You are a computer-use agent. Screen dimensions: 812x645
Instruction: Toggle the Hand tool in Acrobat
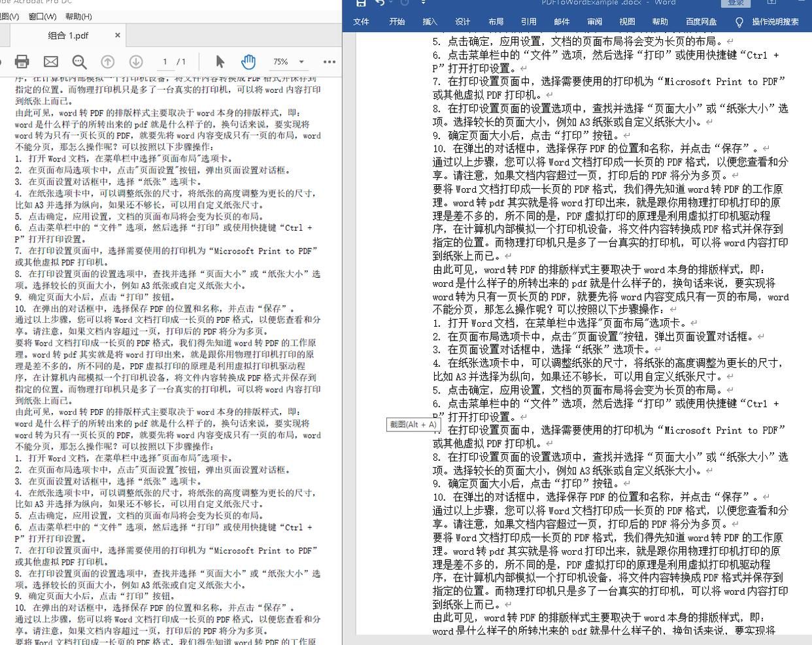point(248,61)
